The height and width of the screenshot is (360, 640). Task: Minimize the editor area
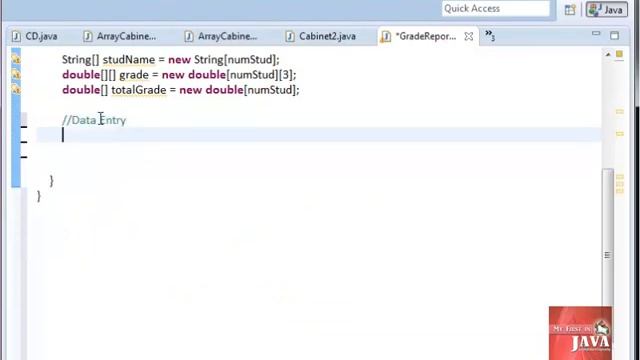pyautogui.click(x=596, y=34)
